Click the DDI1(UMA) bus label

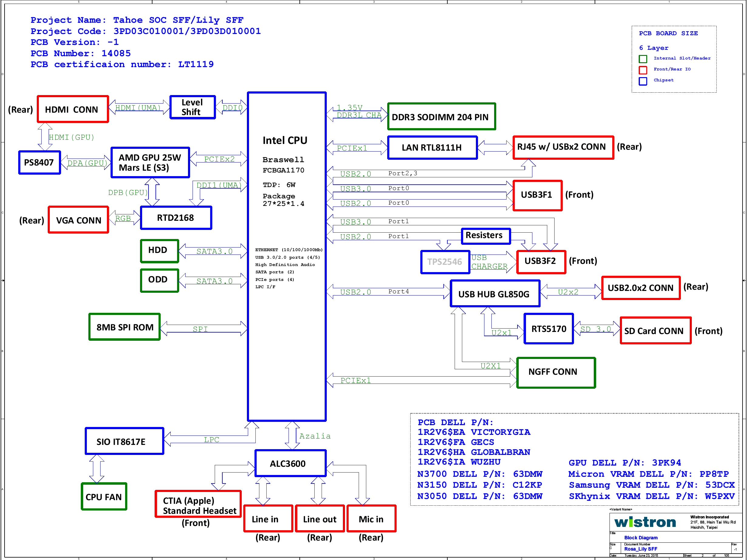(219, 185)
